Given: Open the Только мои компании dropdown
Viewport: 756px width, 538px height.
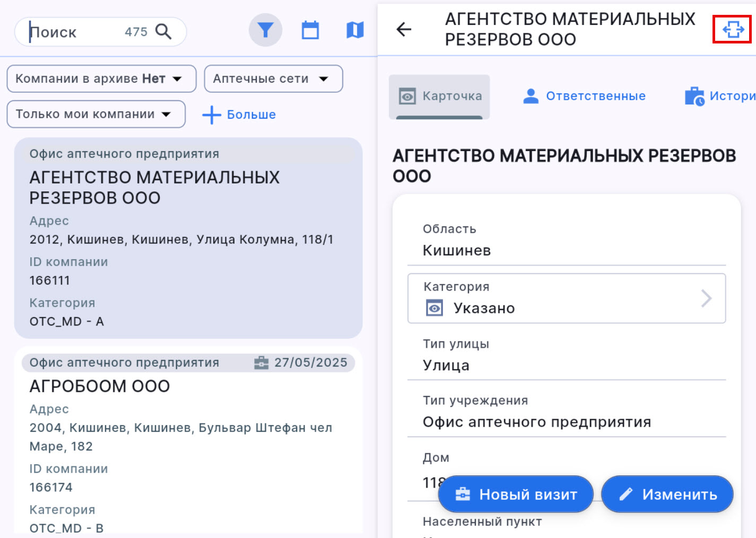Looking at the screenshot, I should click(x=95, y=114).
